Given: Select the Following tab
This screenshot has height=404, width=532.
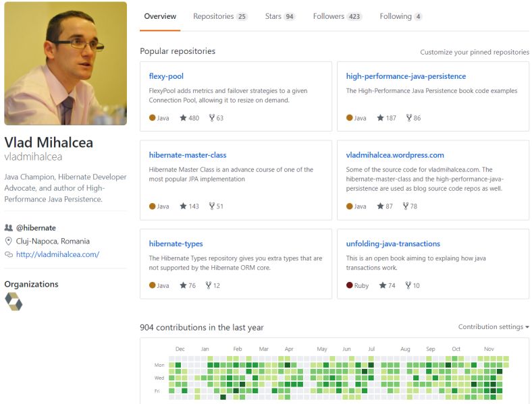Looking at the screenshot, I should click(x=400, y=16).
